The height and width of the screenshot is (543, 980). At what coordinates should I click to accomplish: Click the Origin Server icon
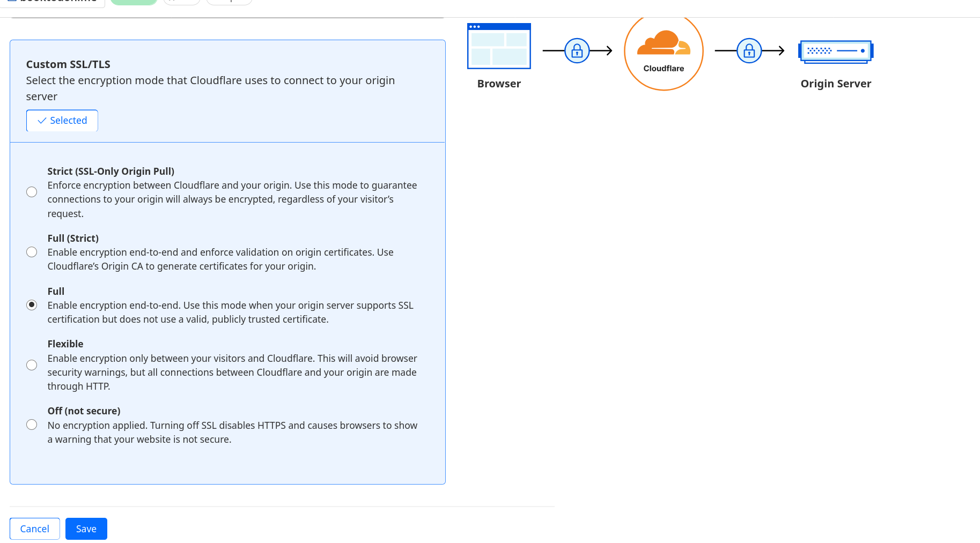pos(836,51)
